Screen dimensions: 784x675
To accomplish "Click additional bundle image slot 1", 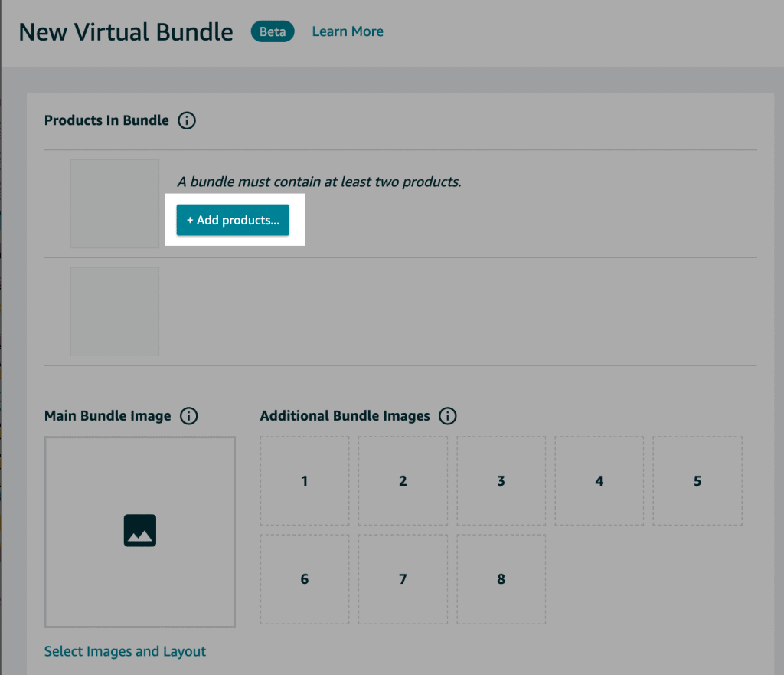I will pos(304,480).
